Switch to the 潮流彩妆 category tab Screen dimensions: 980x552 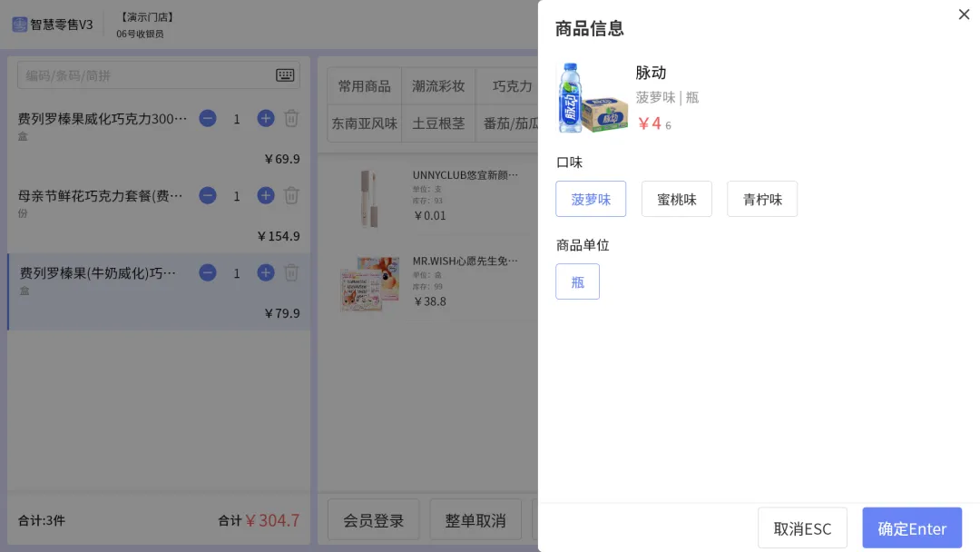click(438, 85)
